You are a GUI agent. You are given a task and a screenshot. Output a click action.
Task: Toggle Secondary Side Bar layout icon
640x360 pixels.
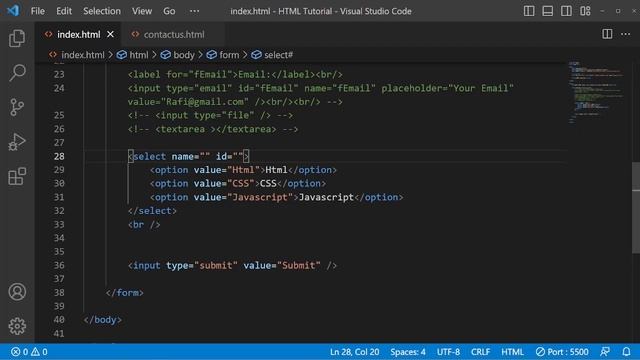pyautogui.click(x=566, y=11)
